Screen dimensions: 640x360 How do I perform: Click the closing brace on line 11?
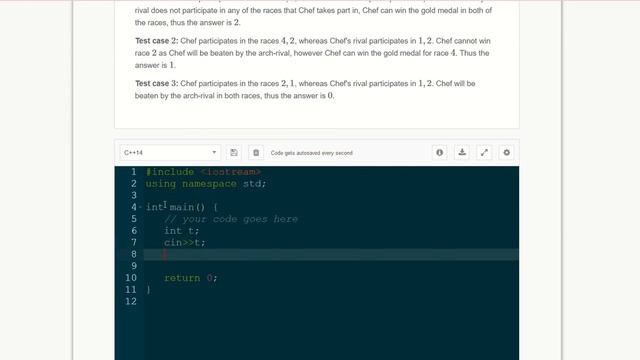(x=148, y=290)
